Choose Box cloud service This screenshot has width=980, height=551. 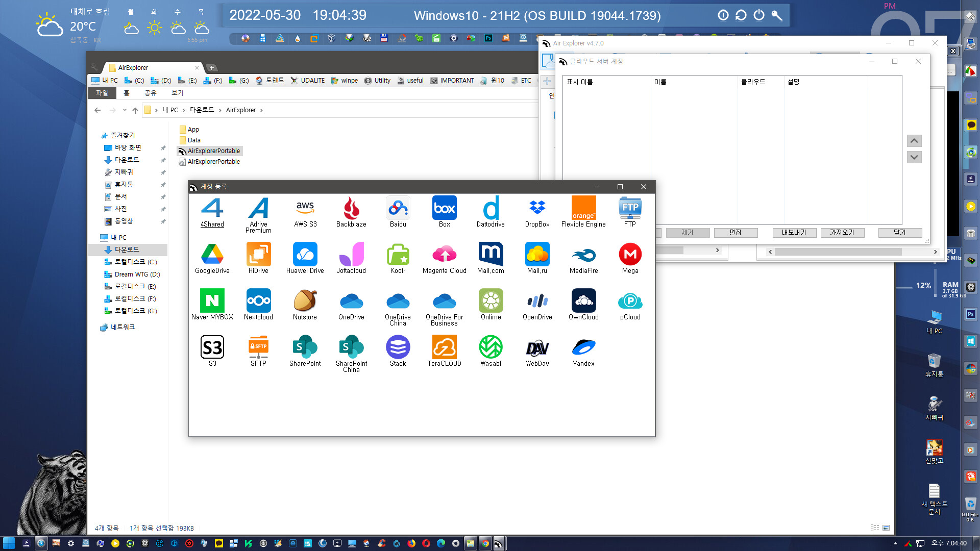(x=445, y=212)
